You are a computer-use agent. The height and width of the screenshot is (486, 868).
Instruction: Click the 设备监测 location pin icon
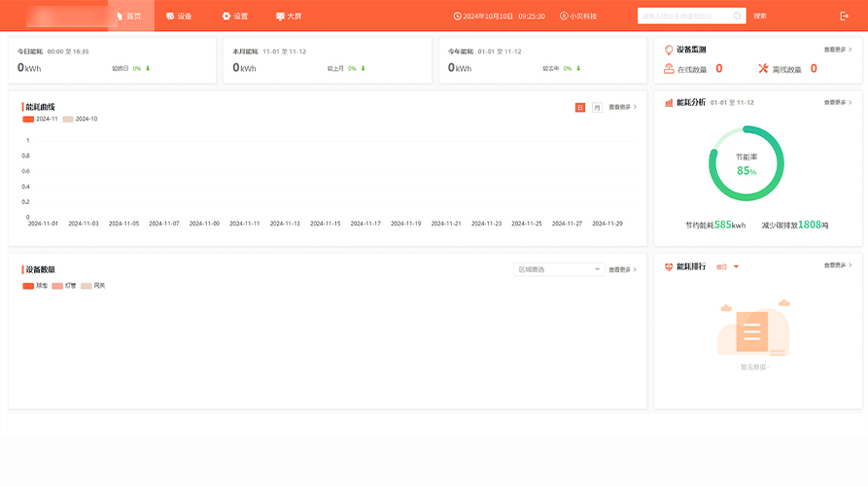tap(668, 50)
